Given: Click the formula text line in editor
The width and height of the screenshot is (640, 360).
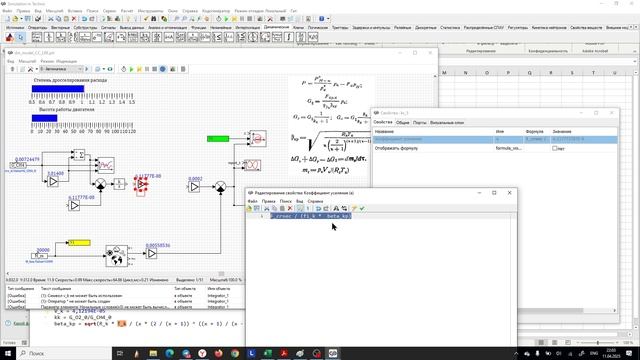Looking at the screenshot, I should tap(311, 216).
